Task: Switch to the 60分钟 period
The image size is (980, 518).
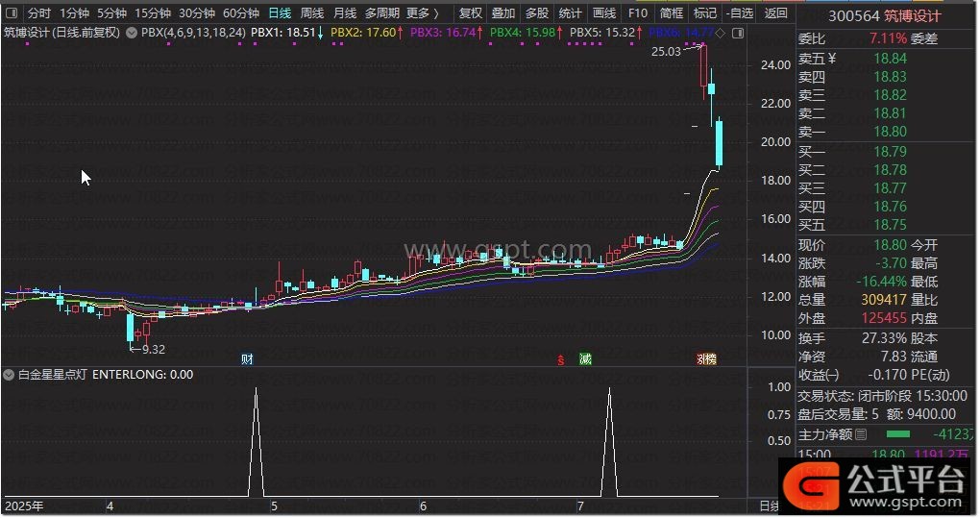Action: (240, 13)
